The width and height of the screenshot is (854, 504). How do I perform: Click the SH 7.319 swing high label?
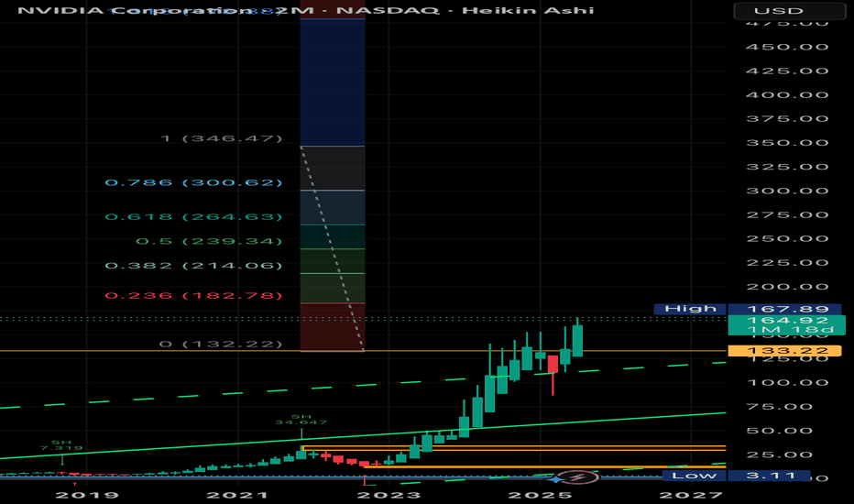pos(61,445)
